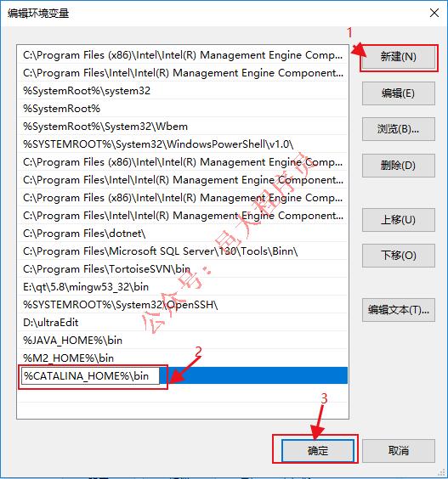Viewport: 448px width, 479px height.
Task: Select the E:\qt\5.8\mingw53_32\bin entry
Action: (183, 286)
